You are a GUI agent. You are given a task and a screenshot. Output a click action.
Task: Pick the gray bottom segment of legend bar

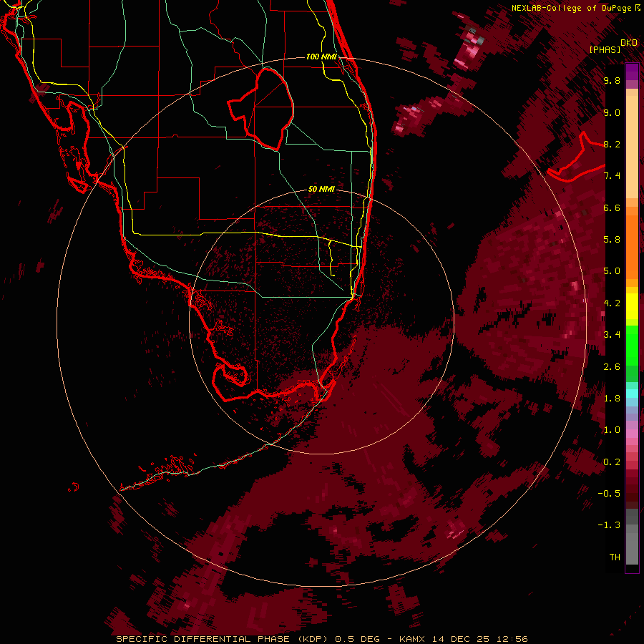tap(632, 548)
